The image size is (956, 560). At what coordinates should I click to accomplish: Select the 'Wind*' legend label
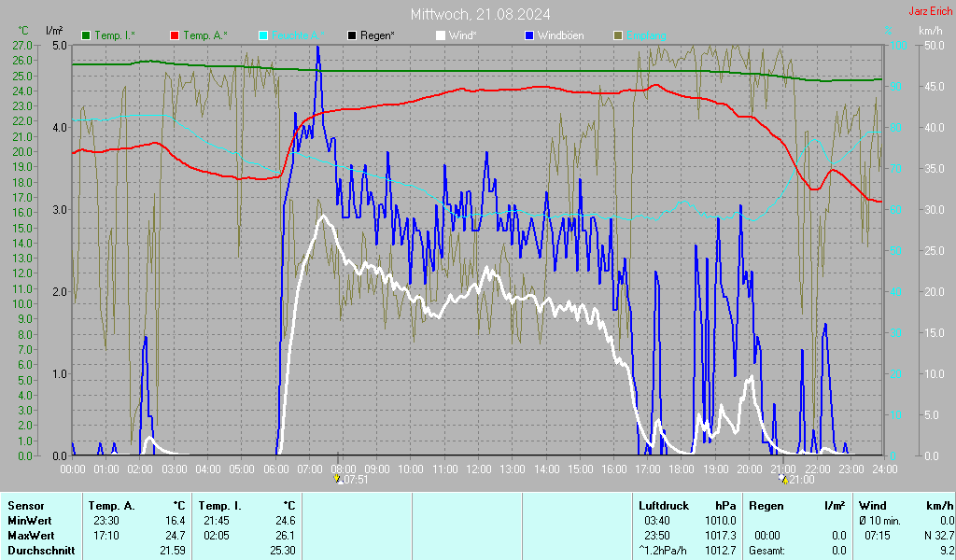pyautogui.click(x=462, y=36)
